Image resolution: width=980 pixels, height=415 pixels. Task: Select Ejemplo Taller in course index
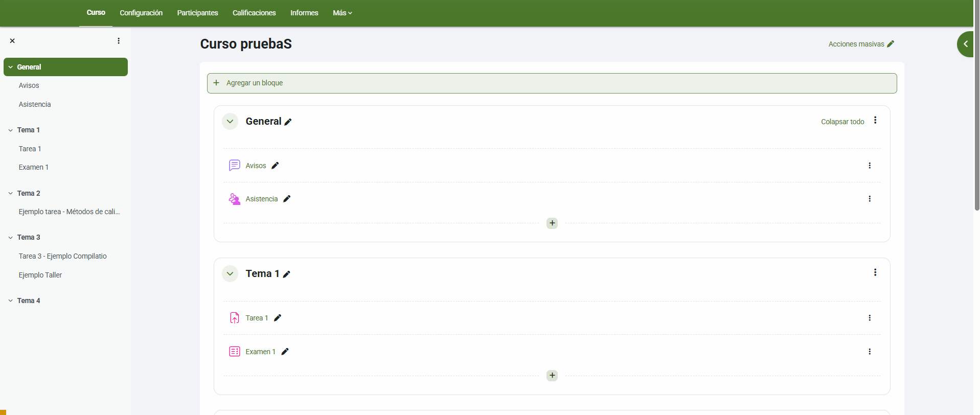click(40, 275)
